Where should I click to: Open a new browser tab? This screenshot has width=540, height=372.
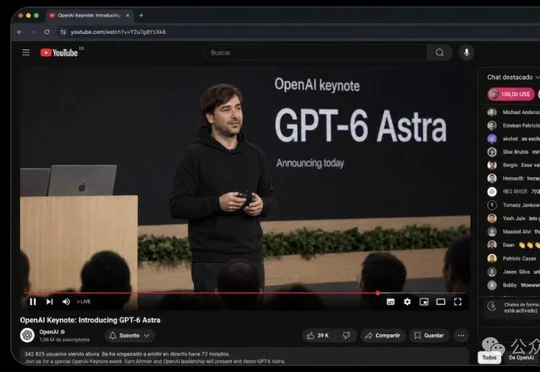click(141, 15)
